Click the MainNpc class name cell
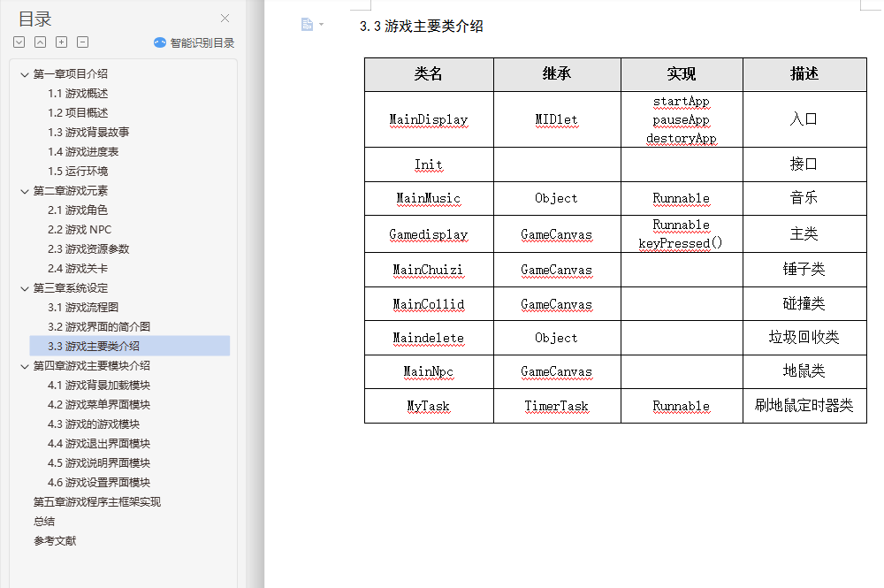 tap(429, 372)
